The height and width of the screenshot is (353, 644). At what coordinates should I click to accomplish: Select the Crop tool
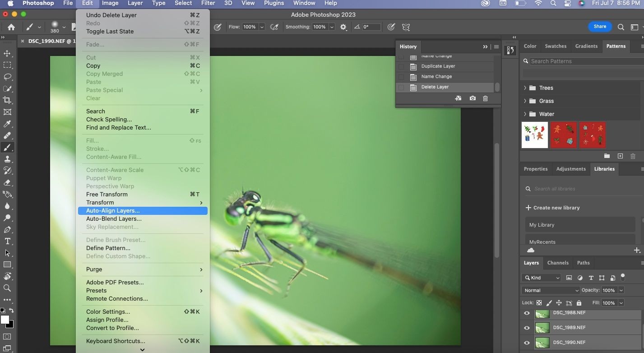[x=7, y=100]
